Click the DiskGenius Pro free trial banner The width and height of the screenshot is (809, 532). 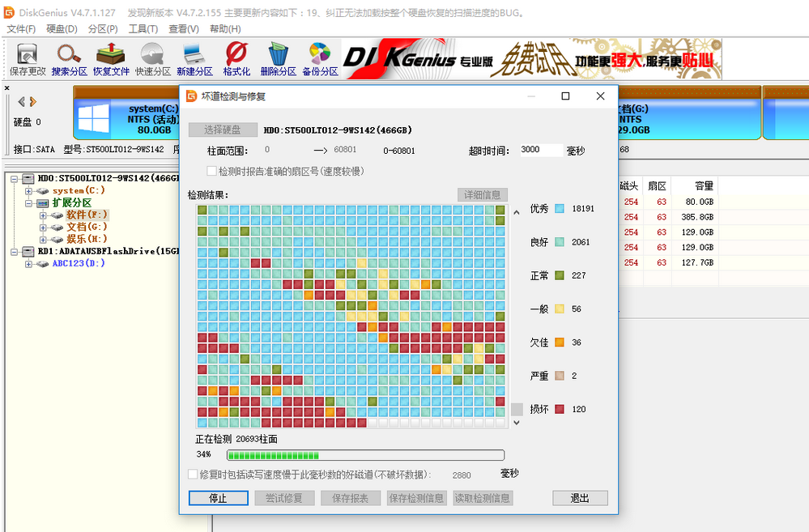click(x=531, y=59)
